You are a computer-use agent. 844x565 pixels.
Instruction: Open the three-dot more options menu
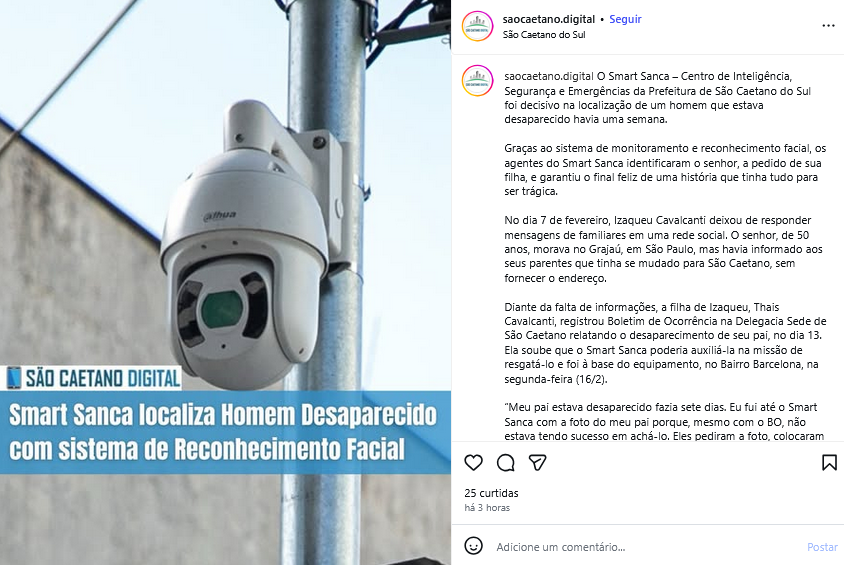(x=828, y=26)
